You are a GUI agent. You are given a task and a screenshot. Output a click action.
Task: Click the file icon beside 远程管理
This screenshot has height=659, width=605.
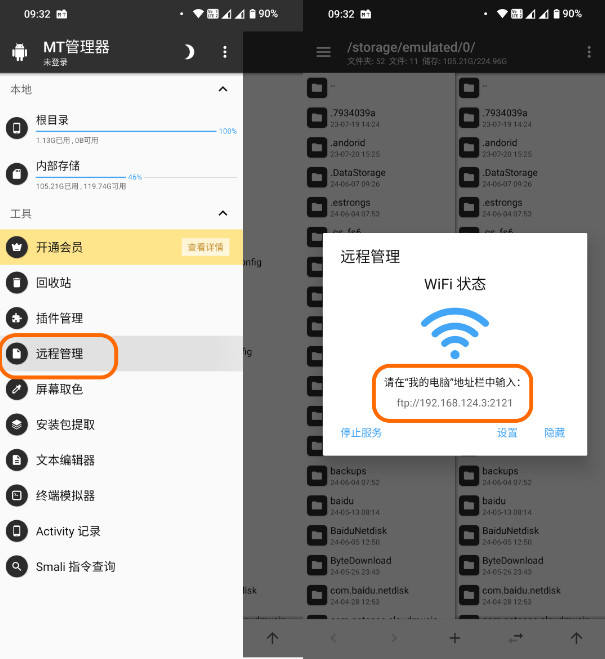(x=17, y=353)
